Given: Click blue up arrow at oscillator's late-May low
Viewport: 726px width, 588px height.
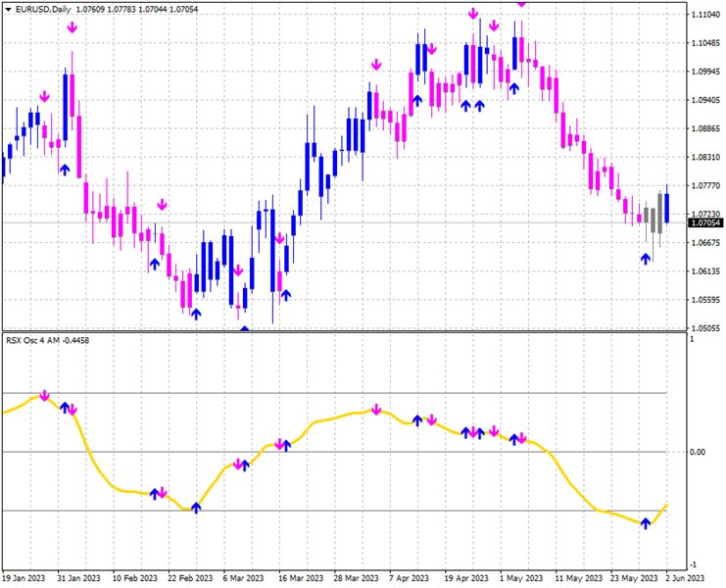Looking at the screenshot, I should [x=645, y=523].
